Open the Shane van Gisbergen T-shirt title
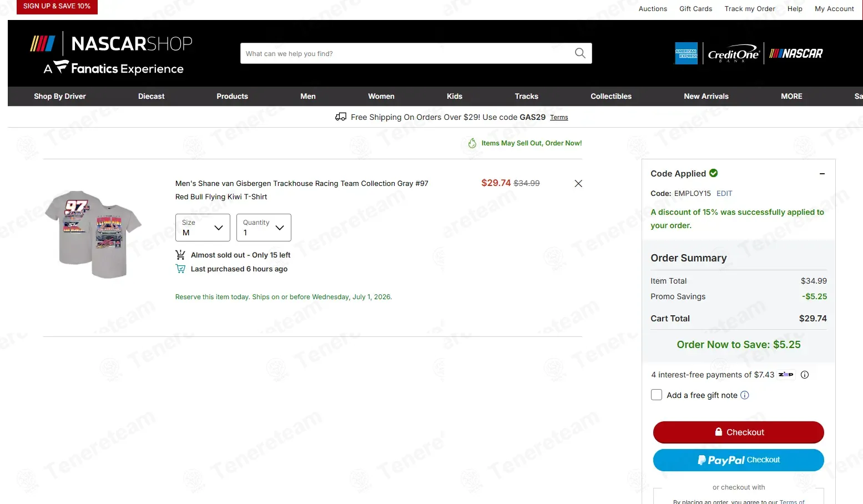This screenshot has height=504, width=863. tap(302, 190)
